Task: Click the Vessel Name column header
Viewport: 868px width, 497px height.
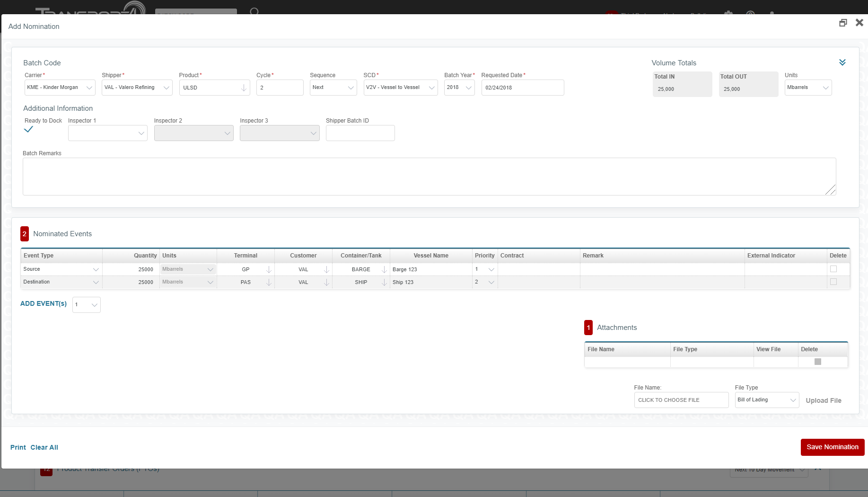Action: tap(430, 256)
